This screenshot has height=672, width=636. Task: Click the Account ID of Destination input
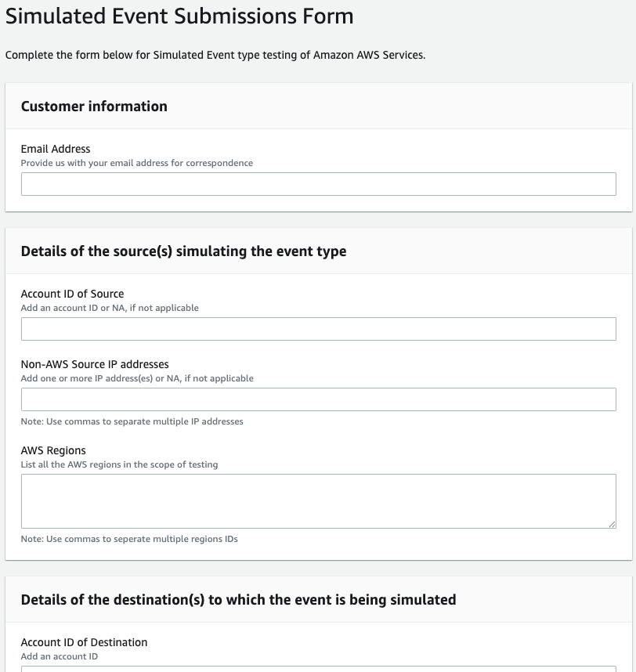point(318,668)
